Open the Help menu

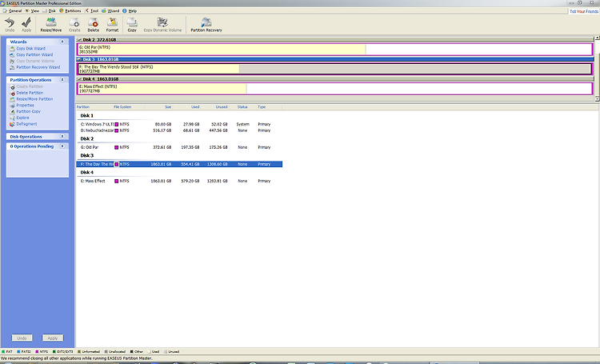(x=130, y=10)
